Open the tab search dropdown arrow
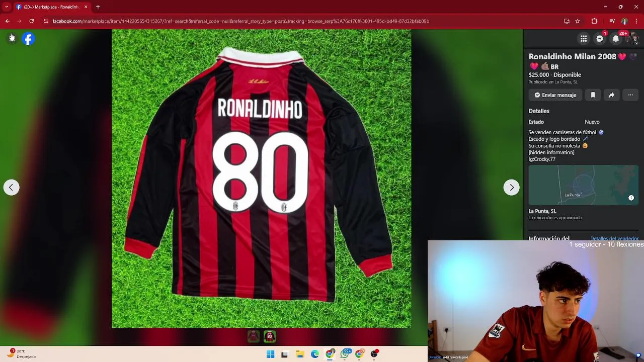The height and width of the screenshot is (362, 644). pyautogui.click(x=7, y=7)
